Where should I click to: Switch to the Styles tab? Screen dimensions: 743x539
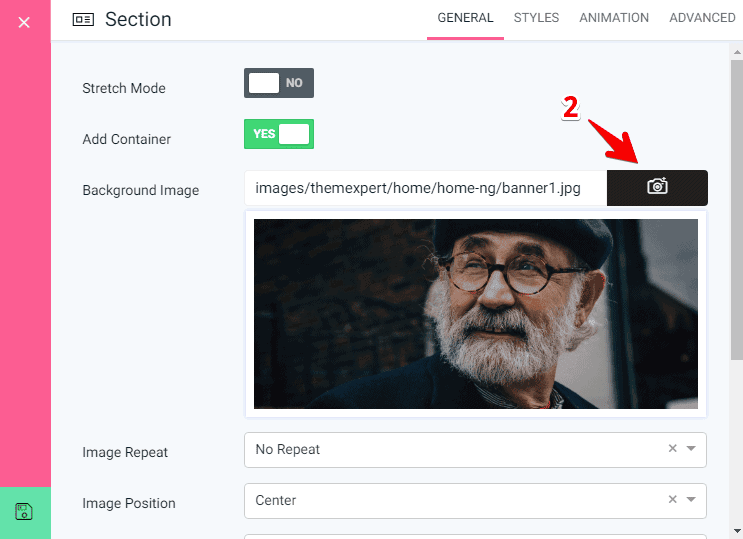536,18
